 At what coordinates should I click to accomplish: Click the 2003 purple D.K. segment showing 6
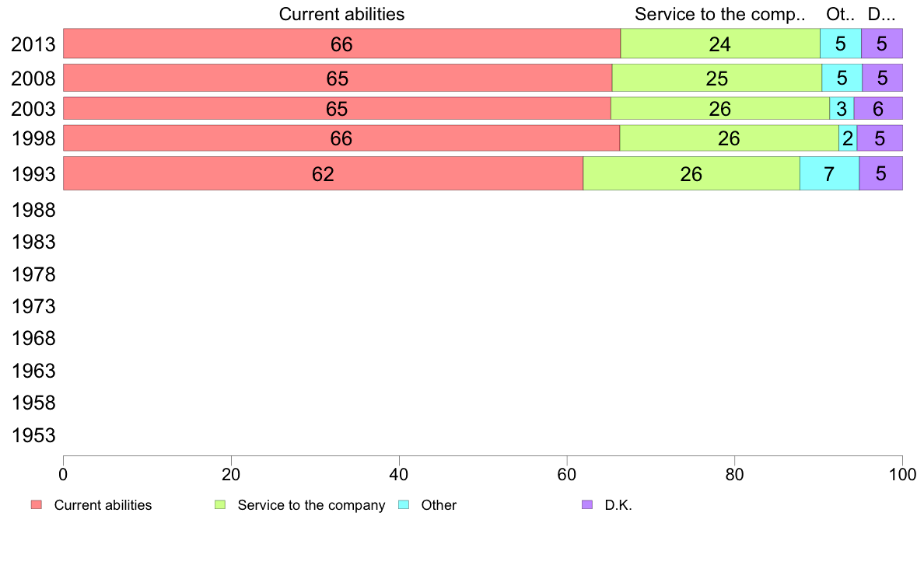tap(878, 108)
